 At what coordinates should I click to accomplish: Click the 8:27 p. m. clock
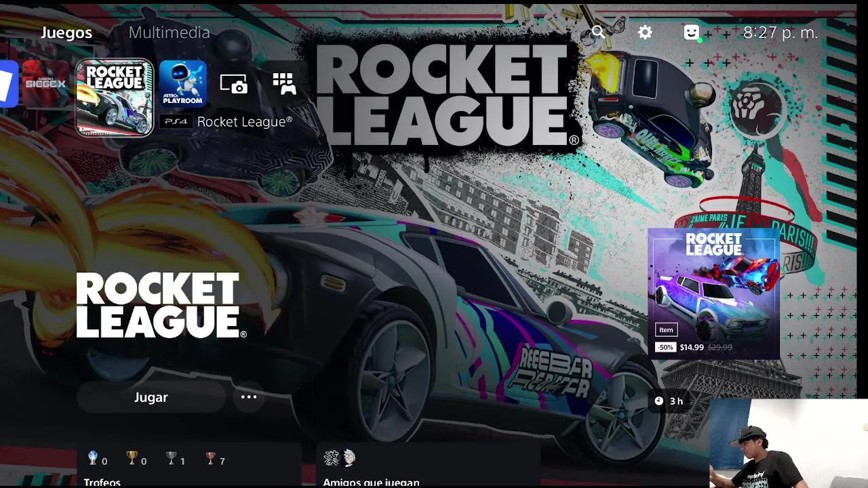point(781,33)
